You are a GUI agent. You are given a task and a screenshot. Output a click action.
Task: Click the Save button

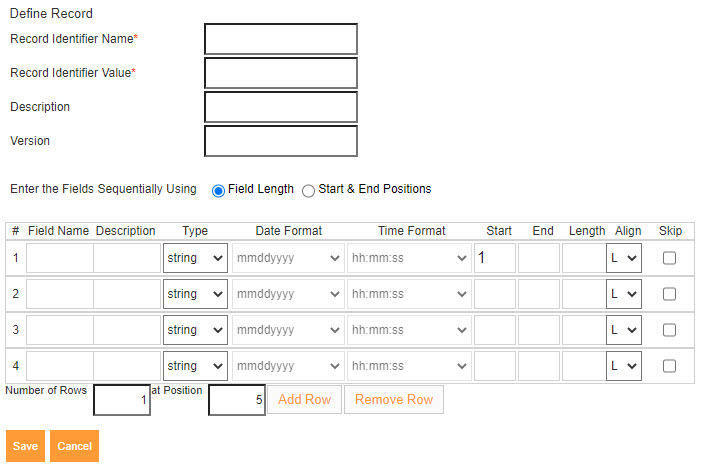25,446
